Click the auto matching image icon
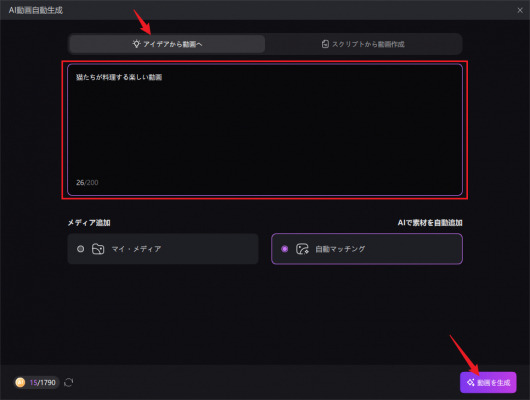530x400 pixels. coord(302,249)
